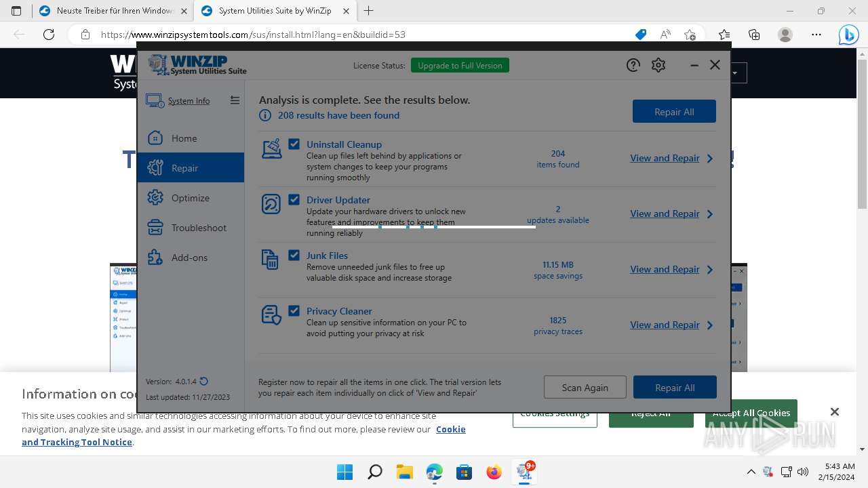The height and width of the screenshot is (488, 868).
Task: Click the Scan Again button
Action: (x=585, y=388)
